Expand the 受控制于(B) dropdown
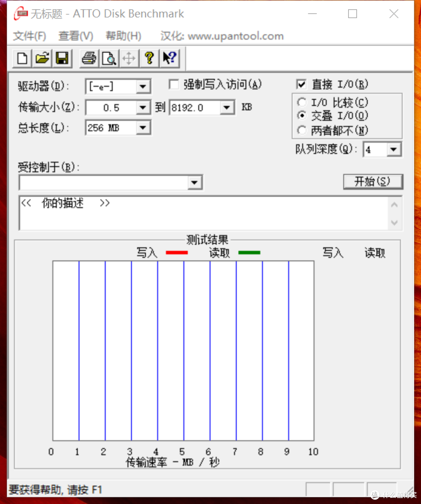Screen dimensions: 421x504 (194, 182)
